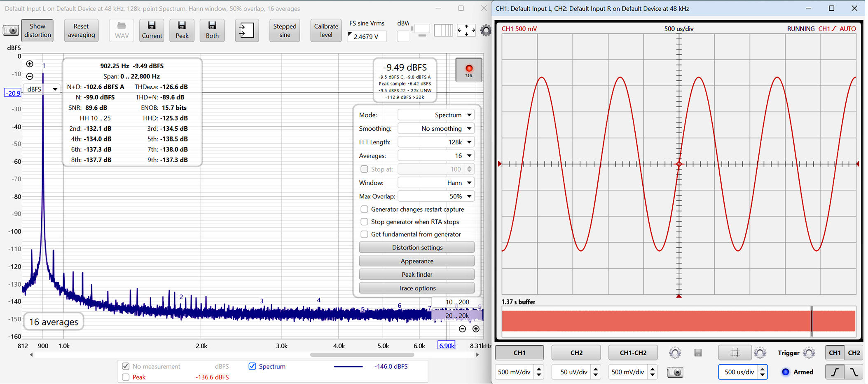Click the zoom-in magnifier on dBFS axis
The height and width of the screenshot is (384, 868).
click(30, 64)
